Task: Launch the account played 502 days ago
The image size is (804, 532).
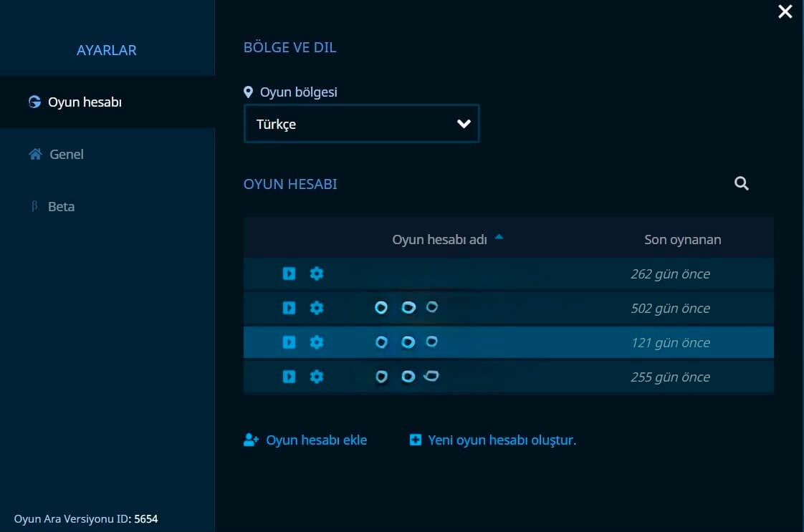Action: click(289, 308)
